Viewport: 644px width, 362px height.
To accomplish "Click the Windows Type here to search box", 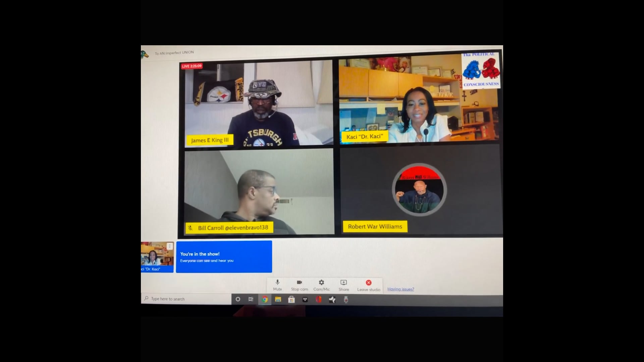I will (186, 299).
